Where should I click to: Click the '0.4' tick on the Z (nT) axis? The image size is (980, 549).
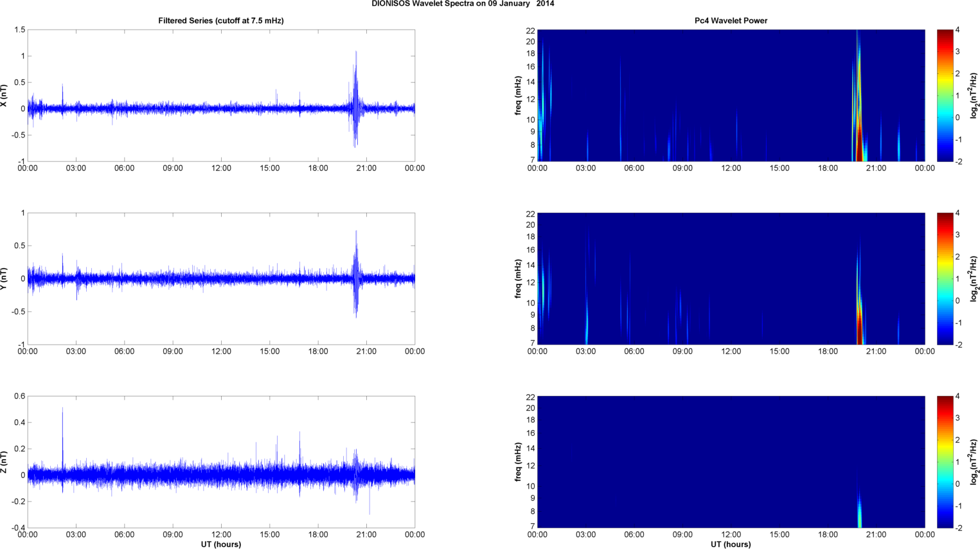point(19,422)
